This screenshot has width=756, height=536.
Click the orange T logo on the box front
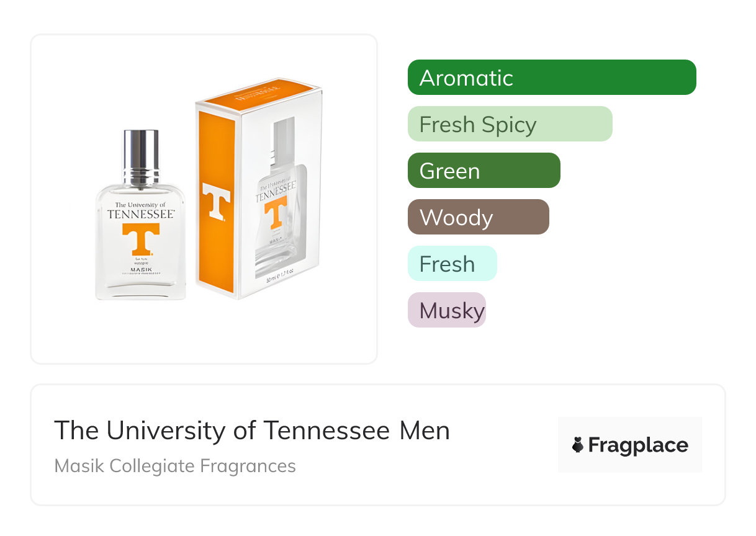pyautogui.click(x=276, y=213)
